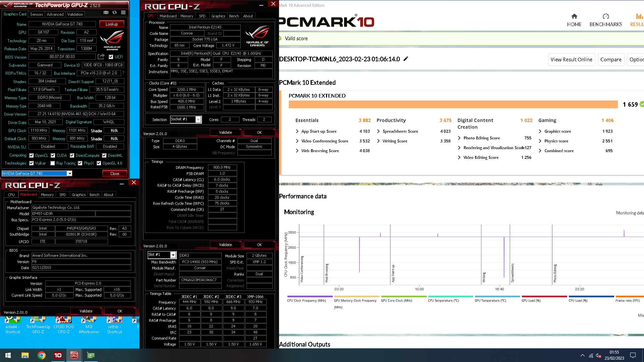Image resolution: width=644 pixels, height=362 pixels.
Task: Toggle the Ray Tracing checkbox
Action: [x=53, y=163]
